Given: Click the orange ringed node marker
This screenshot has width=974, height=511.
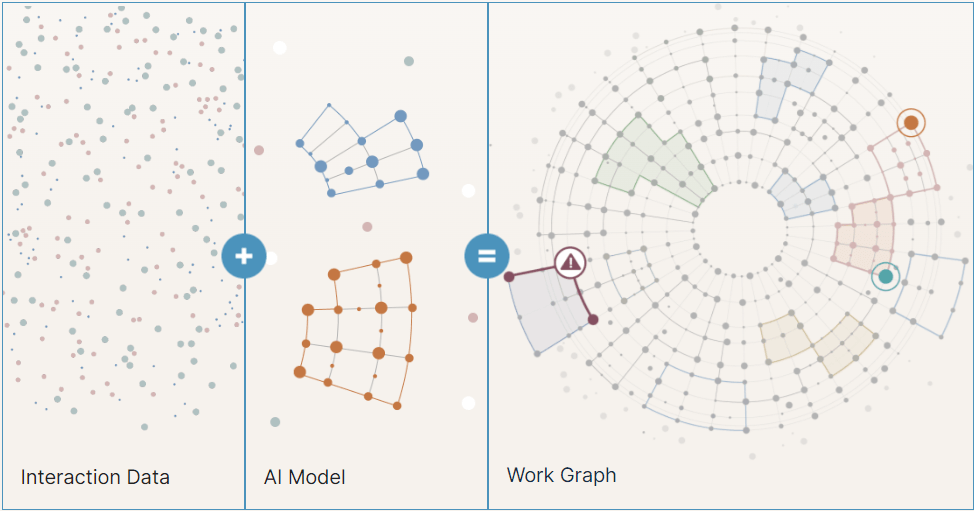Looking at the screenshot, I should [x=911, y=123].
